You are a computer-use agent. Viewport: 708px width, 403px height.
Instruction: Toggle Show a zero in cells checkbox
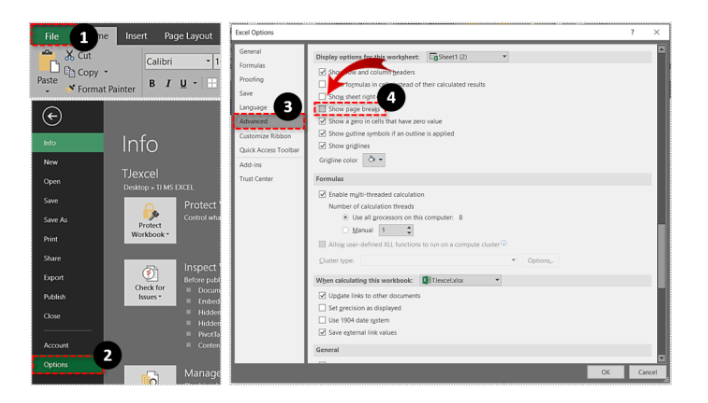322,121
